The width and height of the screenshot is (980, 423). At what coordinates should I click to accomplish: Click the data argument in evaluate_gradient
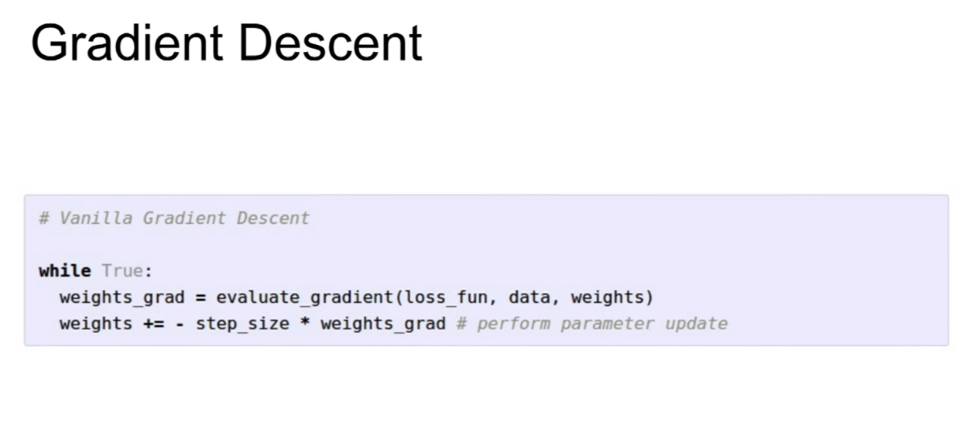pyautogui.click(x=529, y=297)
